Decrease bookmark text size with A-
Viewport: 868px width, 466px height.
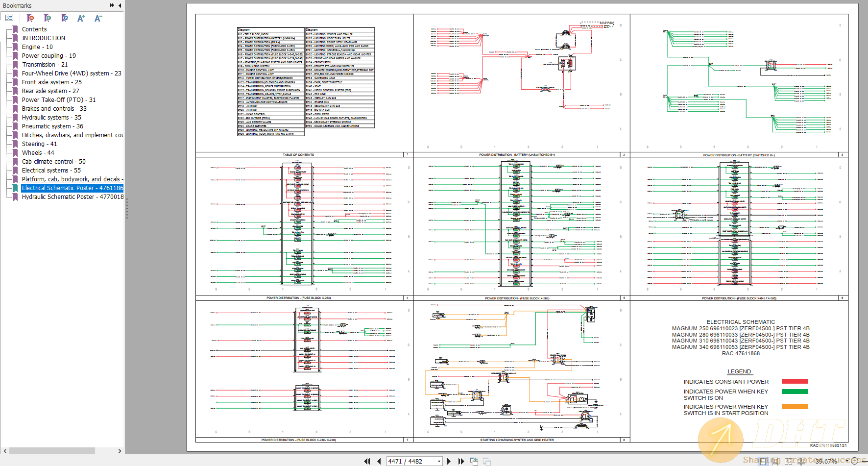[x=97, y=18]
